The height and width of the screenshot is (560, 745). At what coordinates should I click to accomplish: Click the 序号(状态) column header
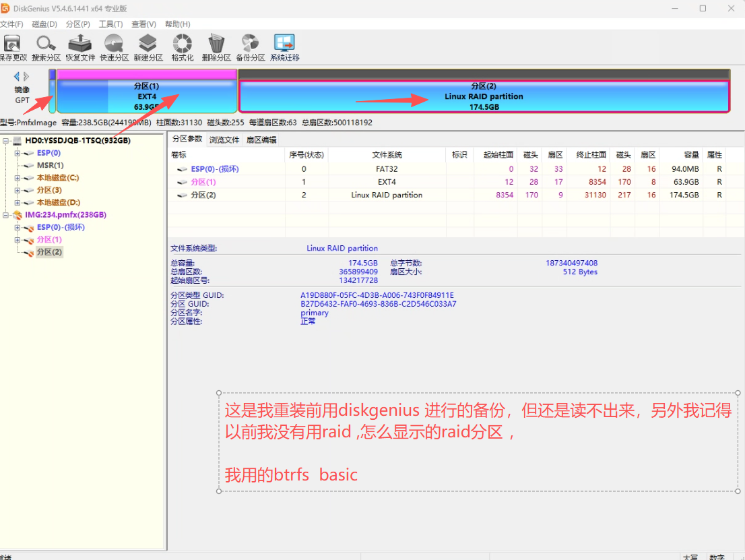[x=306, y=155]
